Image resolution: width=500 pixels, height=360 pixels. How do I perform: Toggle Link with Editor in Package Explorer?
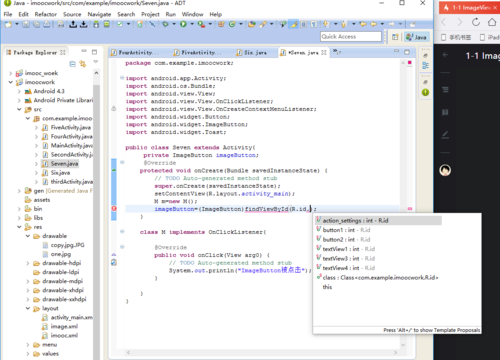click(x=83, y=64)
